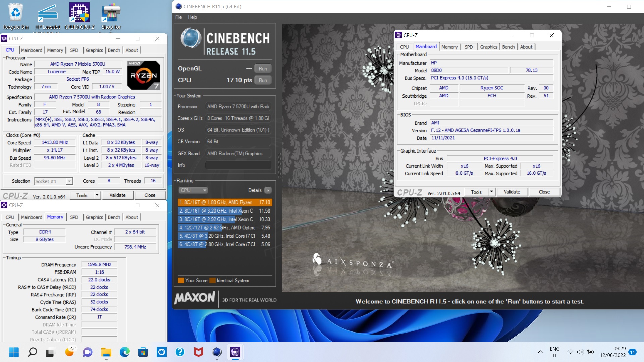Select ranking entry 2 Intel Xeon 11.58

225,211
